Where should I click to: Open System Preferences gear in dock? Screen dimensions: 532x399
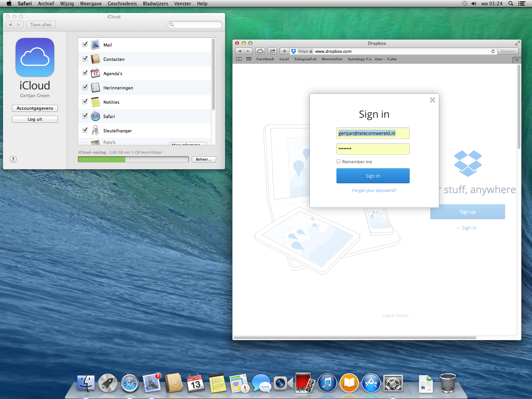click(393, 383)
